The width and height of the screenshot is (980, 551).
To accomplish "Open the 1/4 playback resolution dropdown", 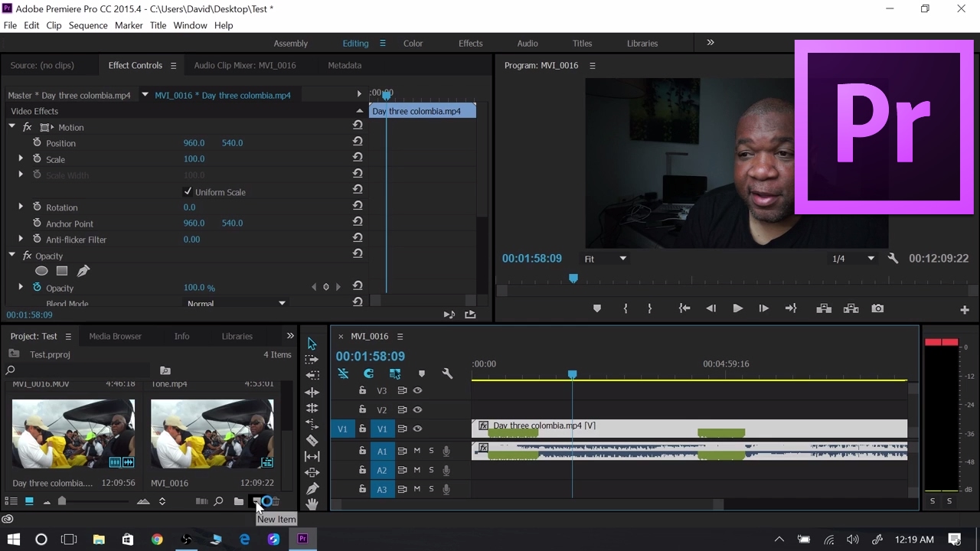I will 853,259.
